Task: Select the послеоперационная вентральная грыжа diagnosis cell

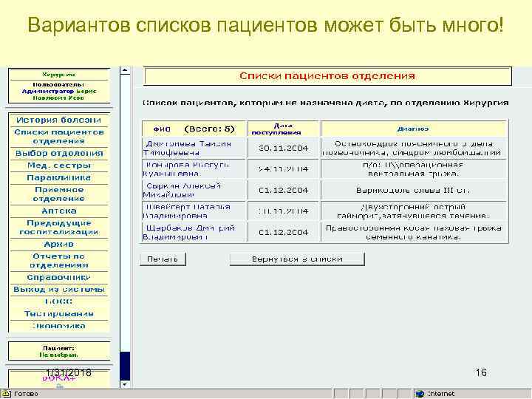Action: coord(413,169)
